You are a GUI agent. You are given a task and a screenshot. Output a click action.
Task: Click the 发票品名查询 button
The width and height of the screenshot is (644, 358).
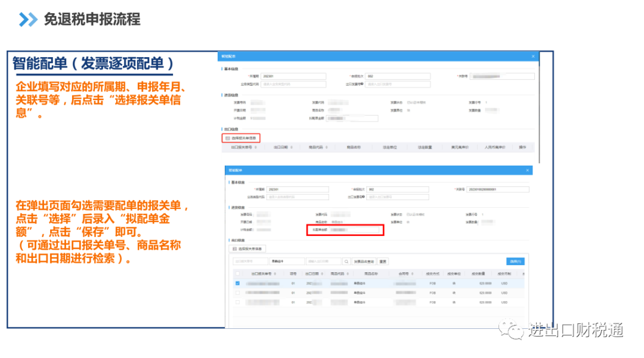pos(364,262)
